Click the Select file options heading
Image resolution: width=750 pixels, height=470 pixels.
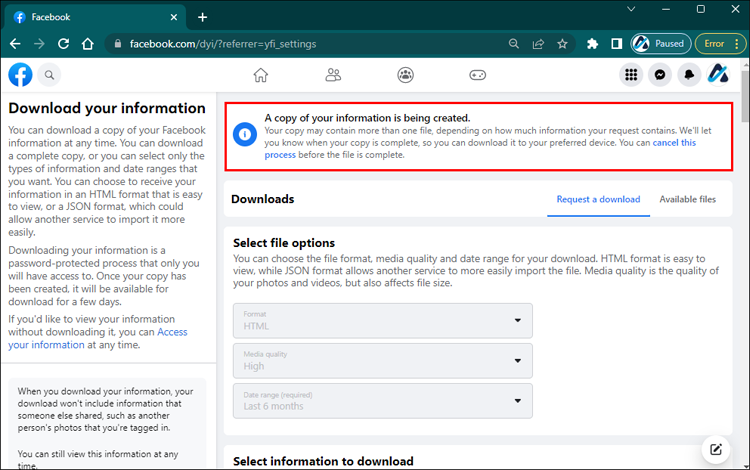284,243
